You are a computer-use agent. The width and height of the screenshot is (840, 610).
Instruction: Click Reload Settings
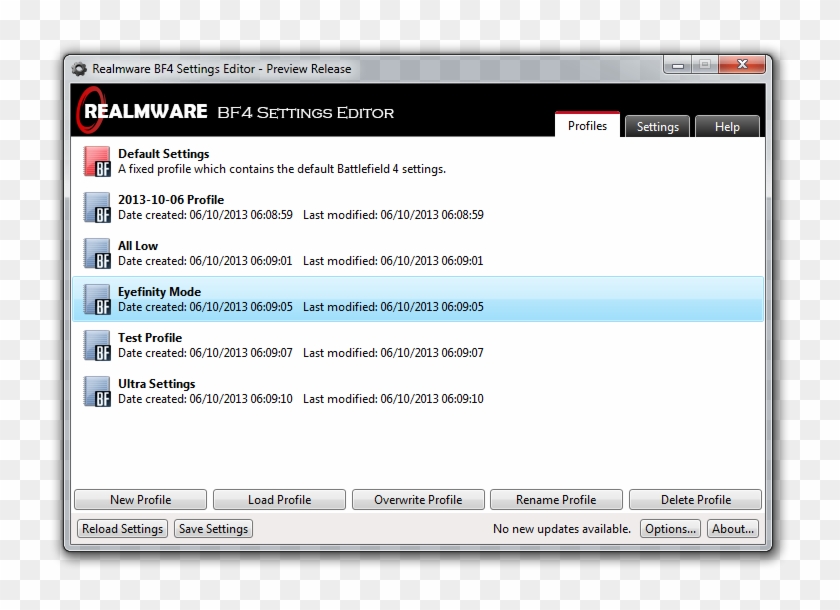pyautogui.click(x=121, y=528)
